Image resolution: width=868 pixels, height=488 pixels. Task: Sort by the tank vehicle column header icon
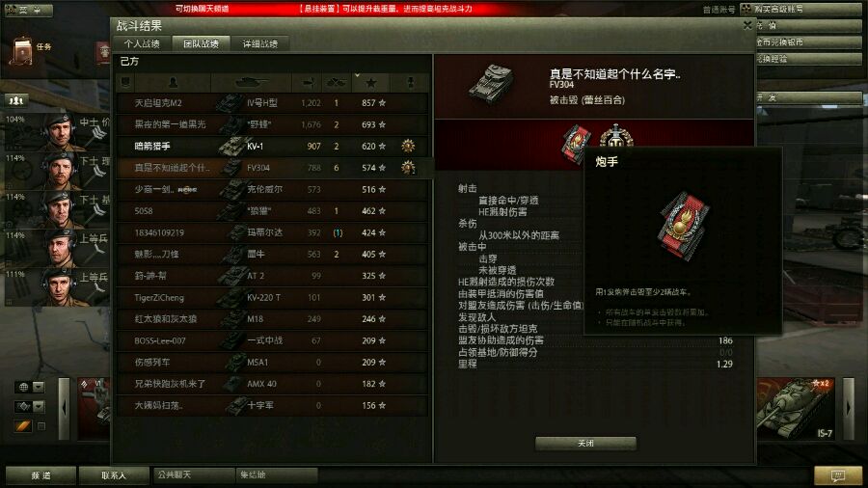pos(251,83)
